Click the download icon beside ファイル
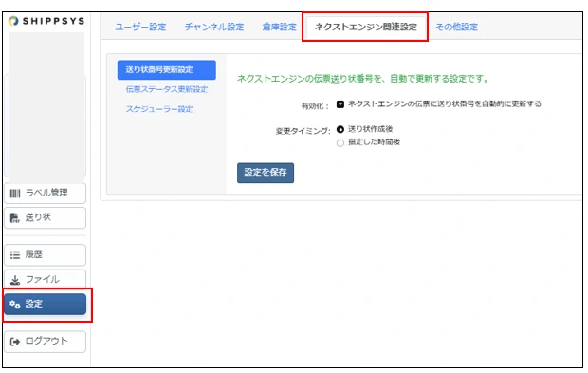This screenshot has height=373, width=588. tap(15, 280)
